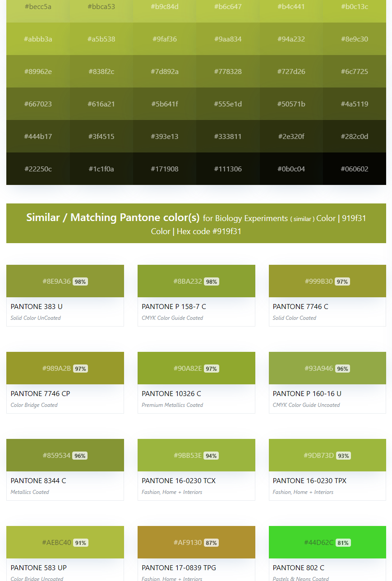
Task: Choose the #171908 near-black shade
Action: (x=165, y=169)
